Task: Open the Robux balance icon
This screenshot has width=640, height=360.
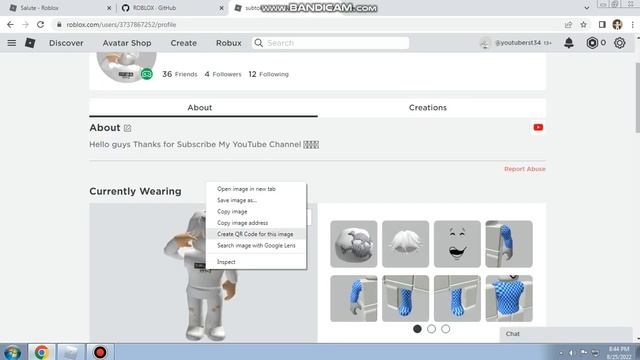Action: 592,43
